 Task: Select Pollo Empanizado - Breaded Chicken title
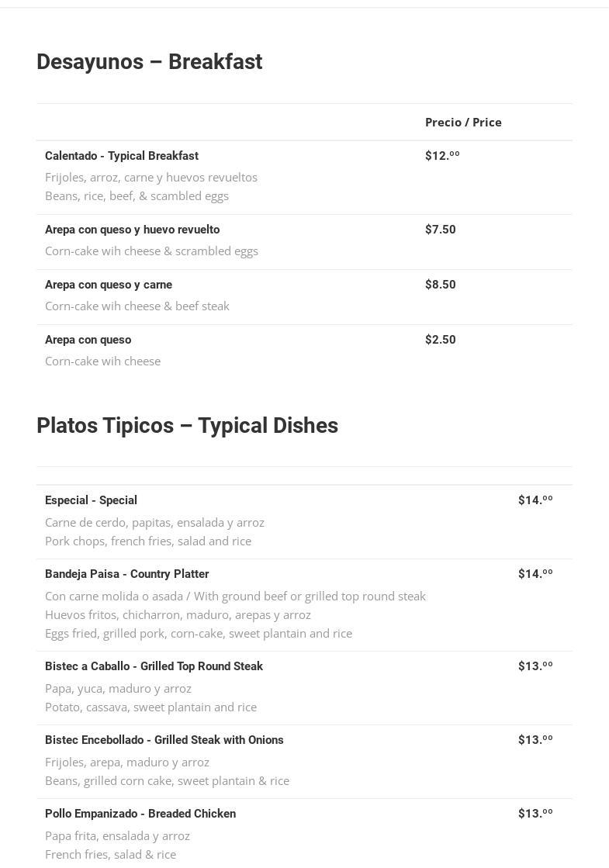point(140,814)
